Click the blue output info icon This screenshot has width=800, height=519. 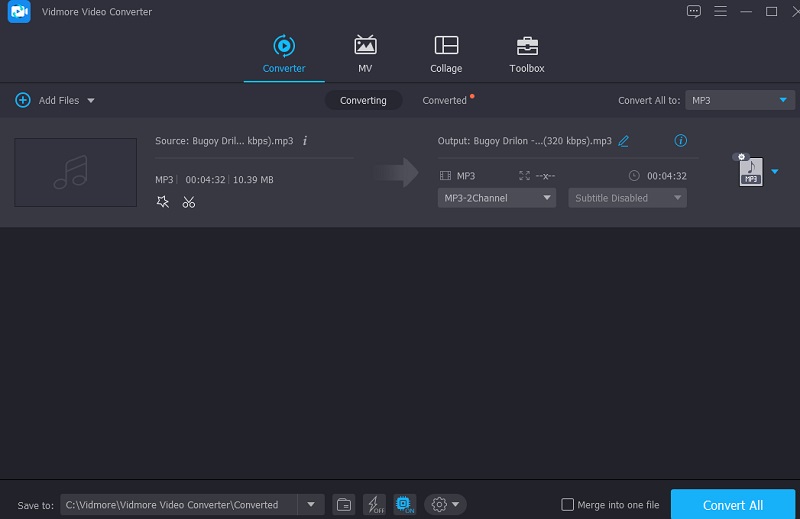[681, 141]
